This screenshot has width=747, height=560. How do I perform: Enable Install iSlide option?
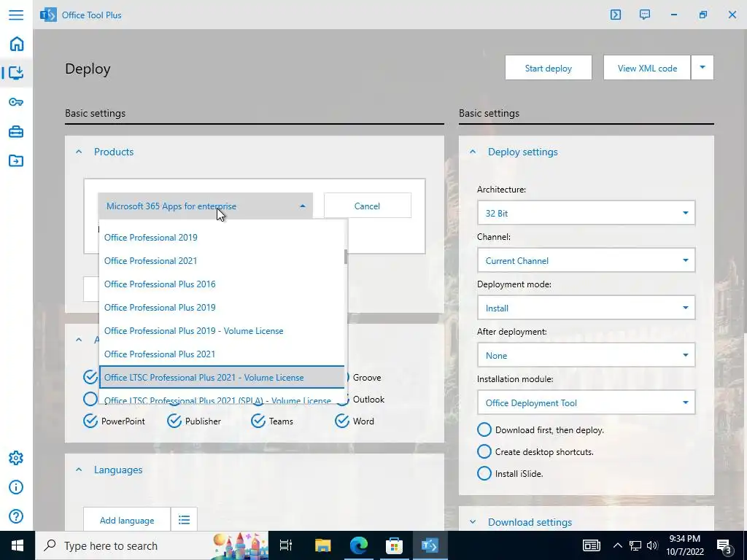click(484, 473)
